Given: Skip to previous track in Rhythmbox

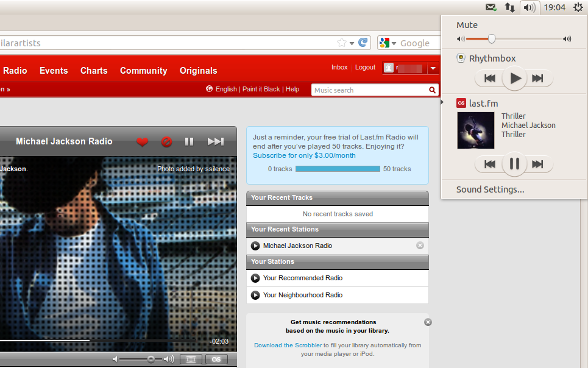Looking at the screenshot, I should click(x=490, y=78).
